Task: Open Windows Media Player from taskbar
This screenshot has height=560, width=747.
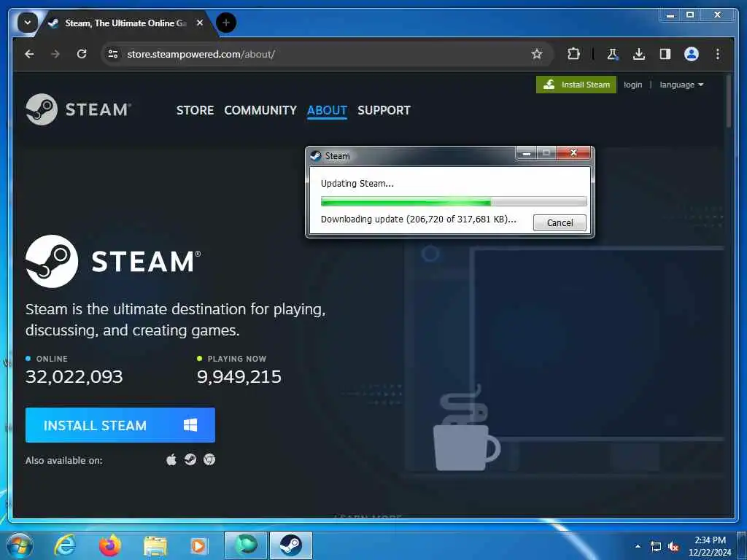Action: point(198,546)
